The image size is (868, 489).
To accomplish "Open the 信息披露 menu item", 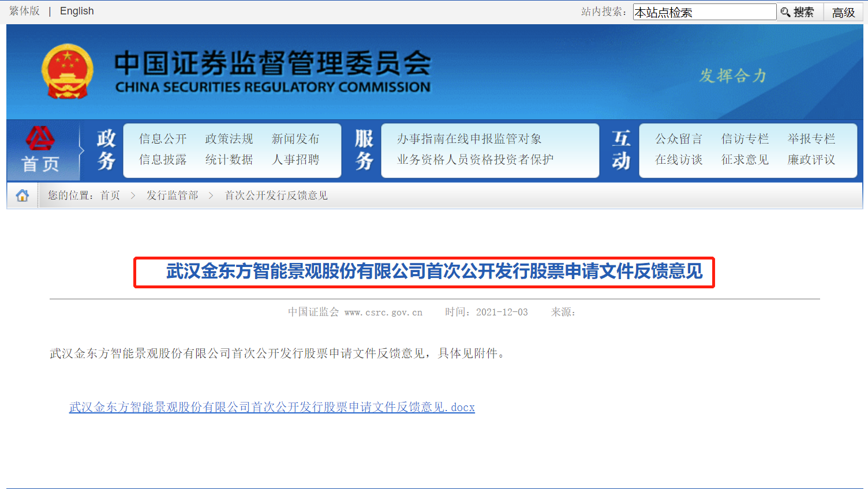I will click(163, 160).
